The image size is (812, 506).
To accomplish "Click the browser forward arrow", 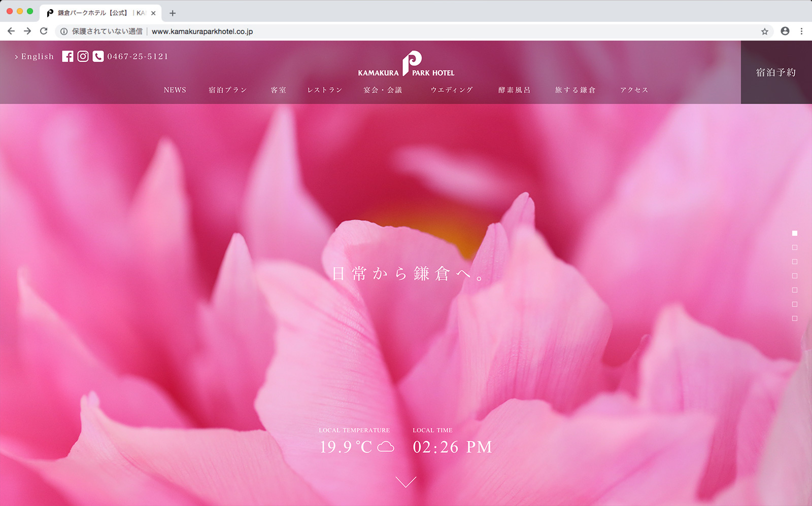I will pyautogui.click(x=27, y=31).
